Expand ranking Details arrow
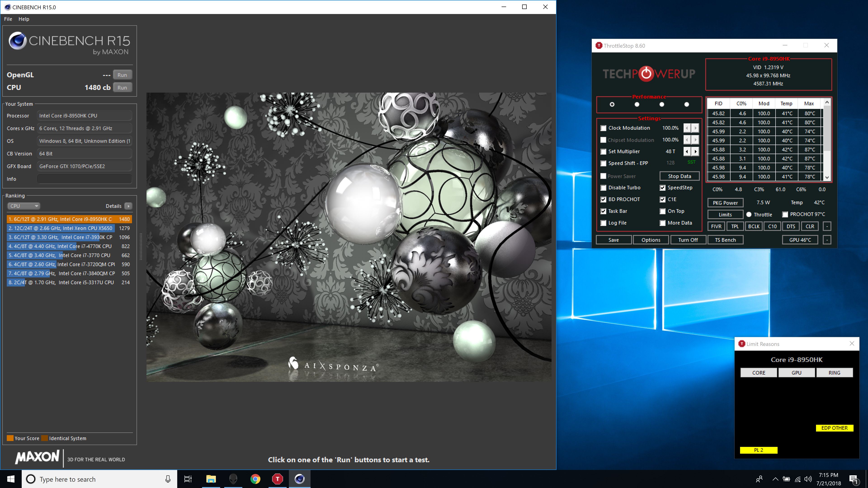Screen dimensions: 868x488 point(128,206)
